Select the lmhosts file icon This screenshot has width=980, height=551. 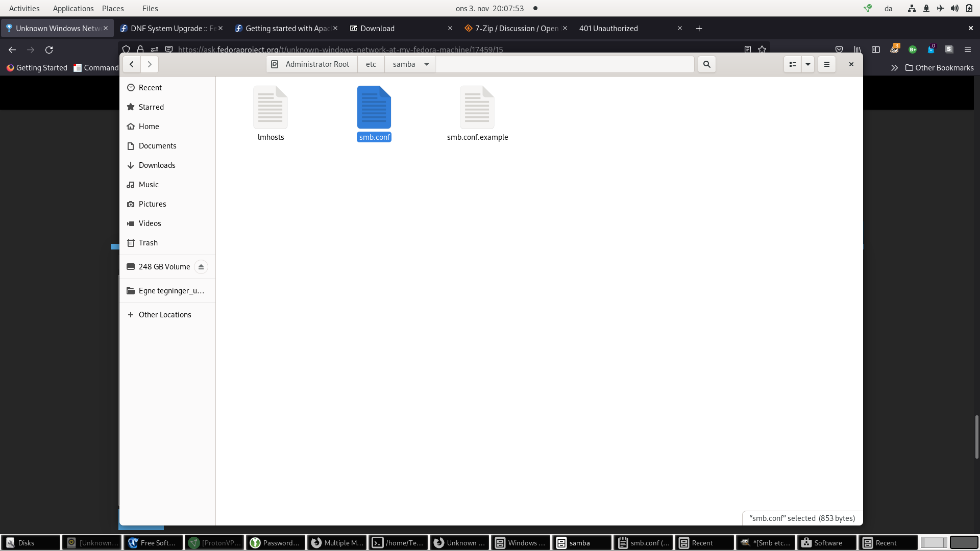271,108
